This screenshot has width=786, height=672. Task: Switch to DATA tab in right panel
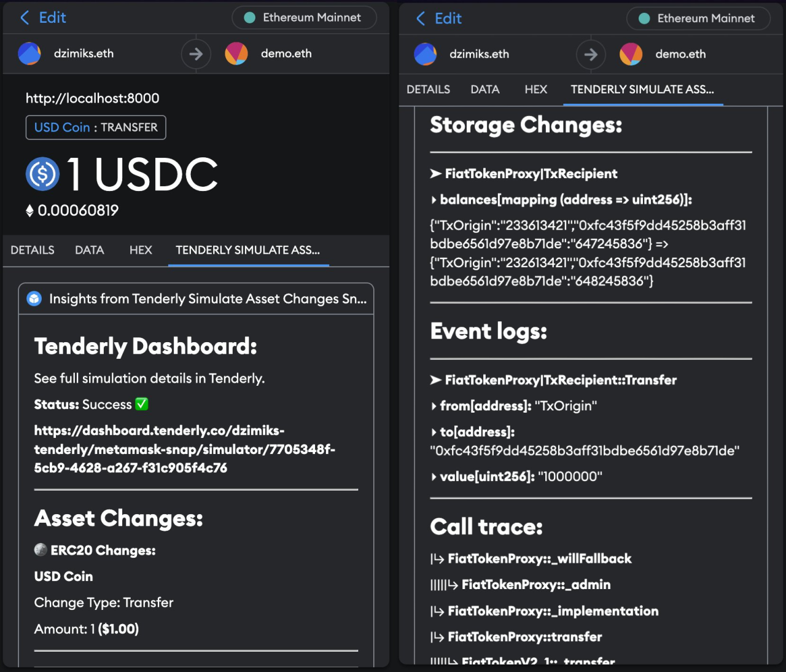(485, 90)
